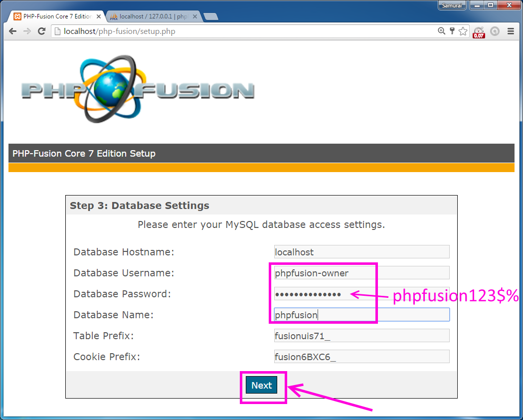Click the browser forward arrow

pyautogui.click(x=27, y=31)
